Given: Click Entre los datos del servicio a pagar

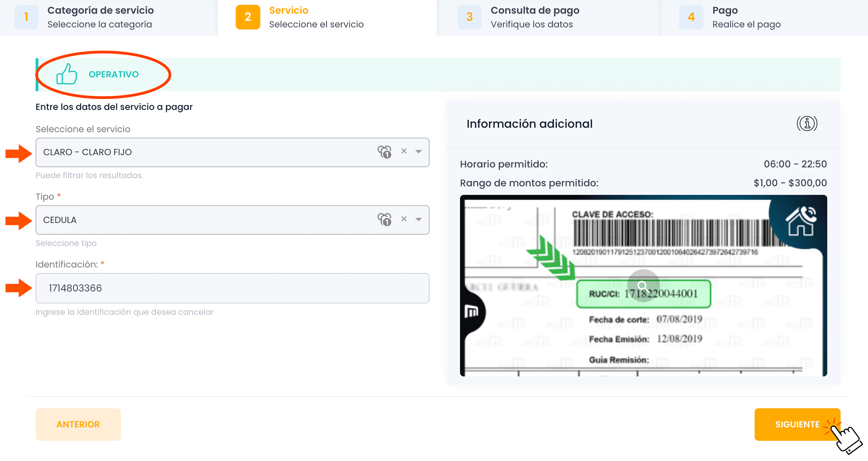Looking at the screenshot, I should point(114,107).
